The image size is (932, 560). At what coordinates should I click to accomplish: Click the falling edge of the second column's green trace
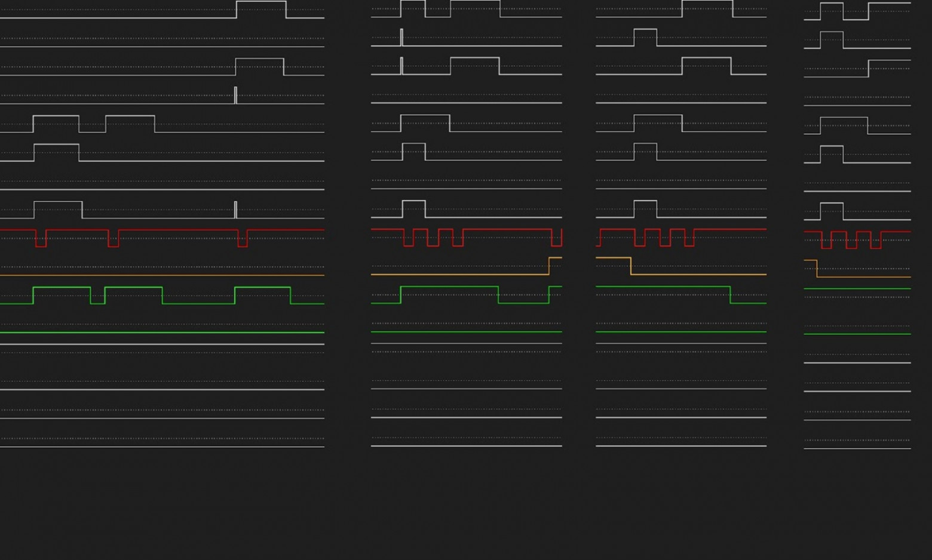pyautogui.click(x=499, y=294)
